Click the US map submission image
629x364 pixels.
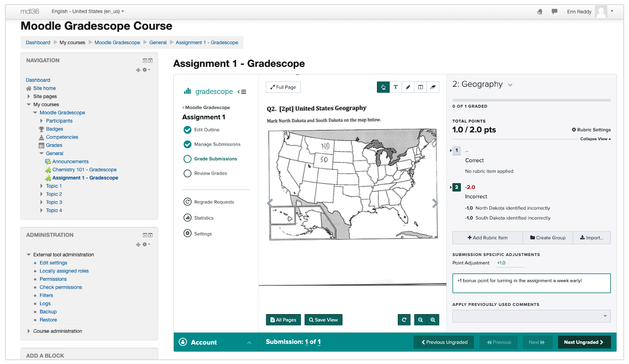[353, 184]
